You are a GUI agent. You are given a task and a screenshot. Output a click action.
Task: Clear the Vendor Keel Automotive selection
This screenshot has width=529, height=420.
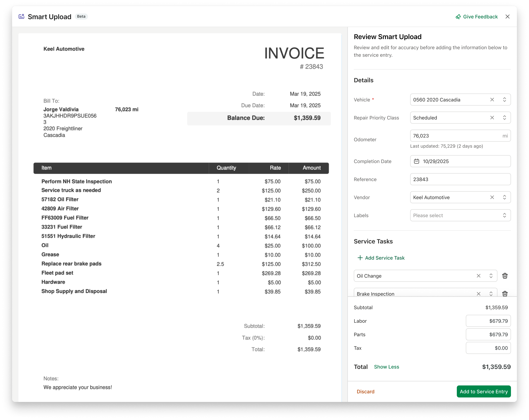point(492,197)
